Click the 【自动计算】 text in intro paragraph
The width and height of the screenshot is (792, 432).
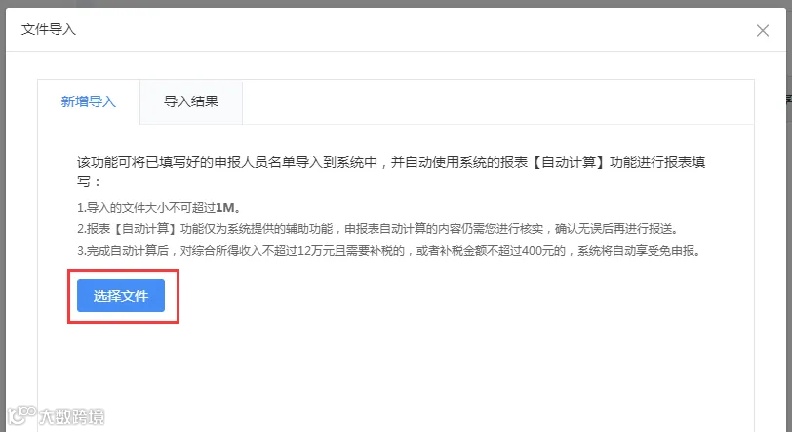click(569, 162)
